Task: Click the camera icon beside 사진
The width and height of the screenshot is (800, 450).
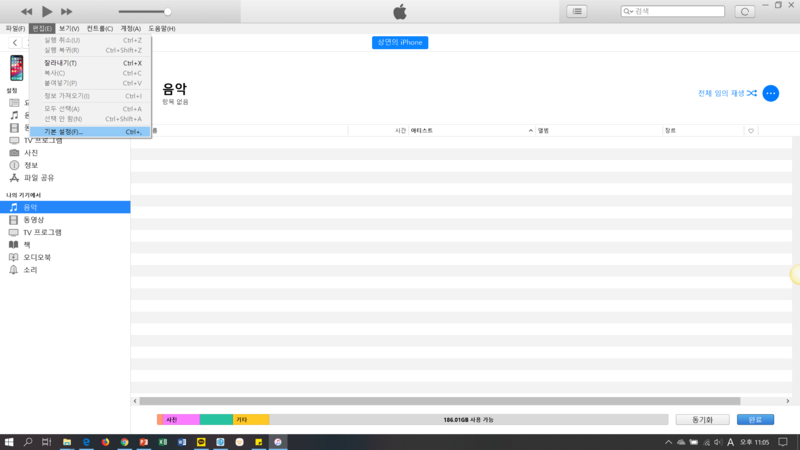Action: click(x=14, y=153)
